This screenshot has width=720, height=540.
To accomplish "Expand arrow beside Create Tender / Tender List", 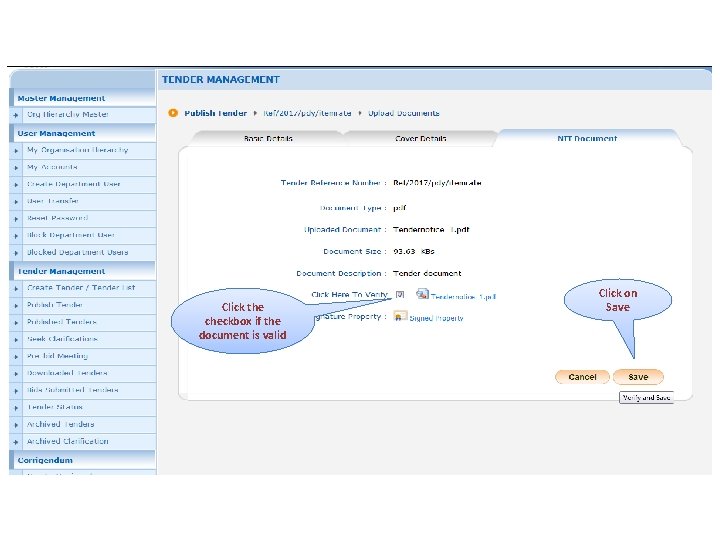I will coord(16,288).
